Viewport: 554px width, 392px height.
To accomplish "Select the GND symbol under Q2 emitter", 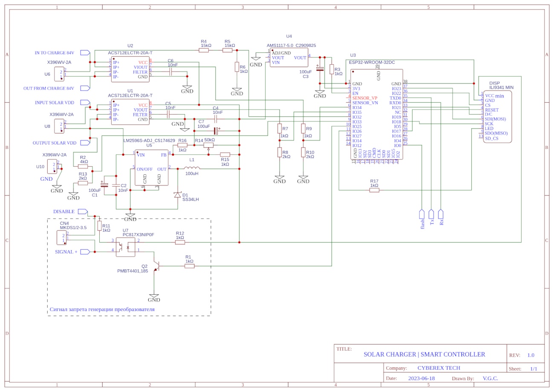I will (x=154, y=297).
